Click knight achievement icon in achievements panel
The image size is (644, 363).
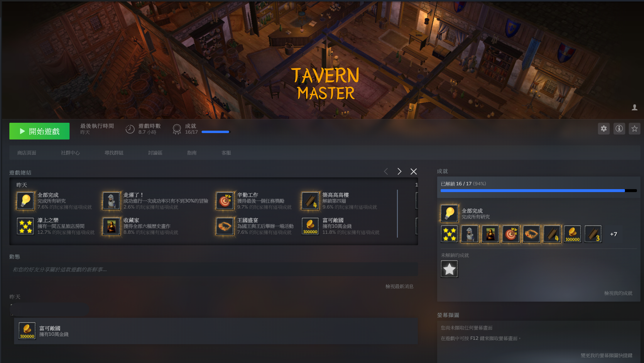coord(470,234)
